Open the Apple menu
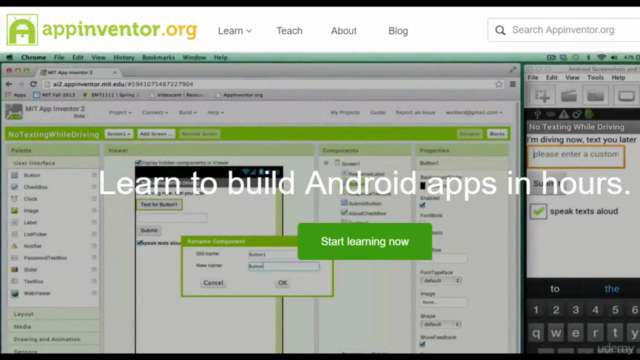640x360 pixels. tap(9, 58)
